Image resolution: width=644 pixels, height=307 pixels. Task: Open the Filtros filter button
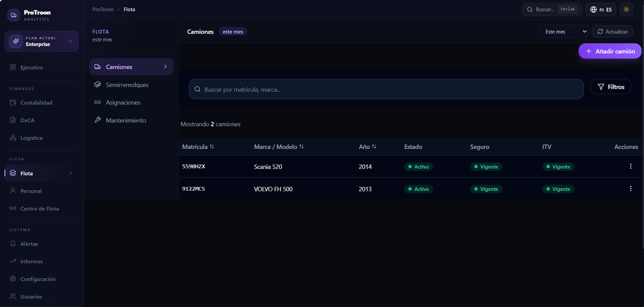611,87
